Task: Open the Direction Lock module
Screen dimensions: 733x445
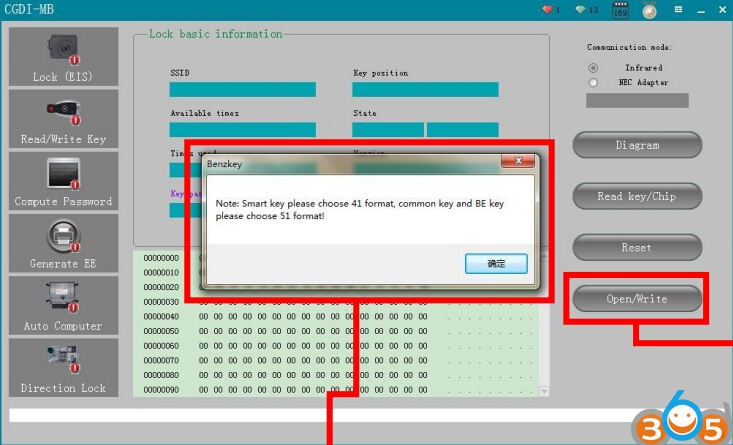Action: coord(63,367)
